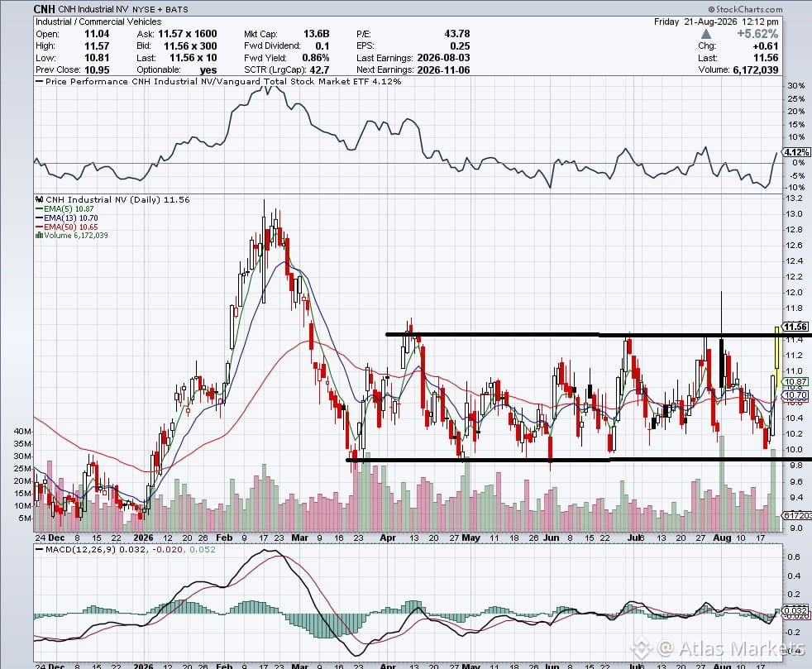Image resolution: width=812 pixels, height=669 pixels.
Task: Click the 4.12% performance value tag
Action: pyautogui.click(x=796, y=152)
